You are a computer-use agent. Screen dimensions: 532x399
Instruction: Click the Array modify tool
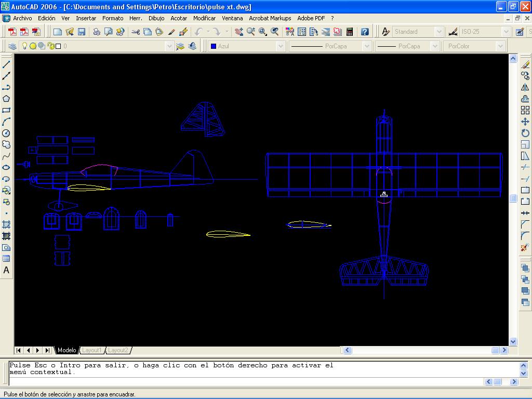pyautogui.click(x=525, y=110)
